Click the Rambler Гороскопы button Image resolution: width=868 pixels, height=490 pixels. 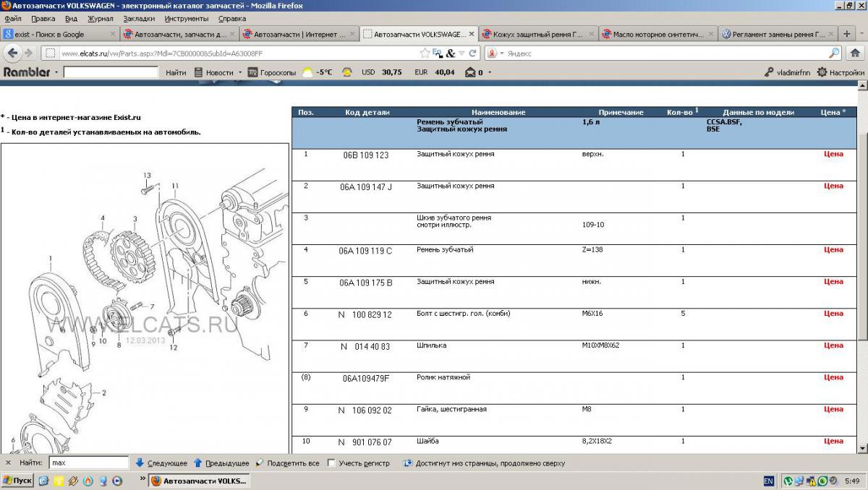272,72
